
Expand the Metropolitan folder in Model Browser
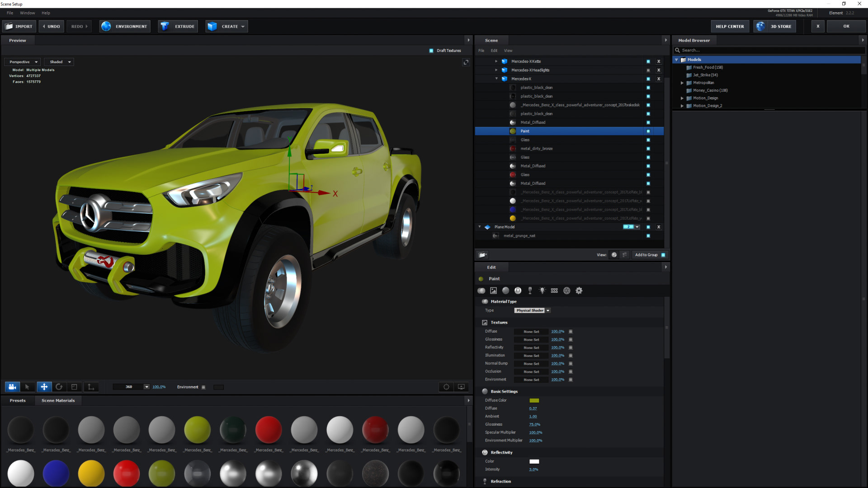682,83
